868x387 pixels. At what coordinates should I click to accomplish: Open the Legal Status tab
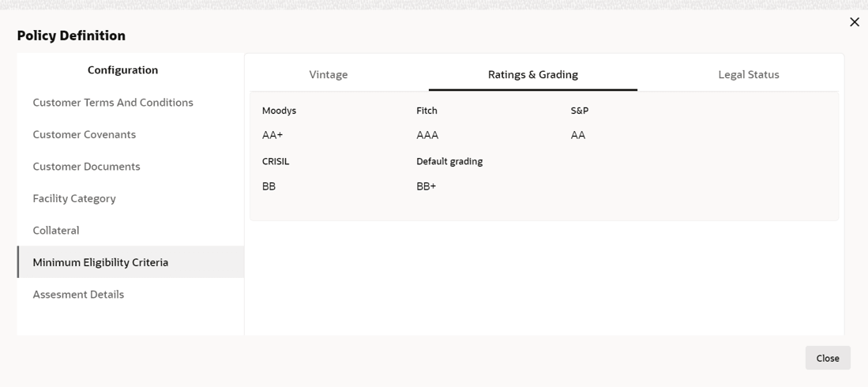(748, 74)
